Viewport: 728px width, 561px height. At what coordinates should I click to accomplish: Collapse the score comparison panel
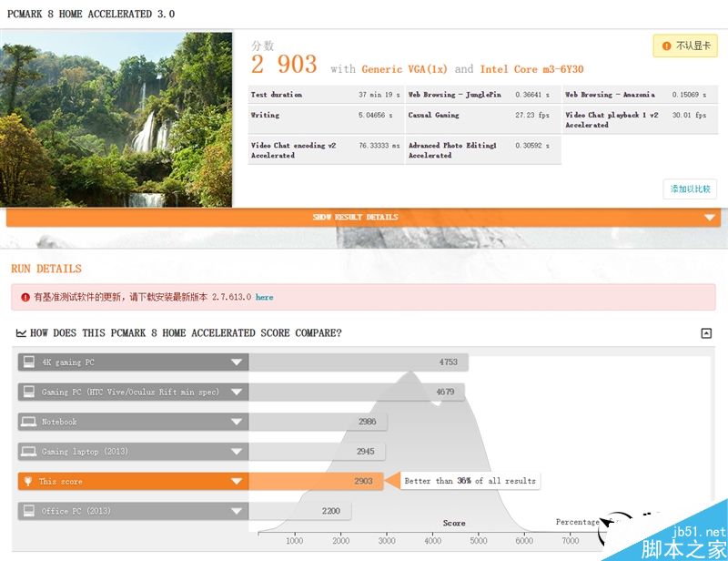point(706,333)
